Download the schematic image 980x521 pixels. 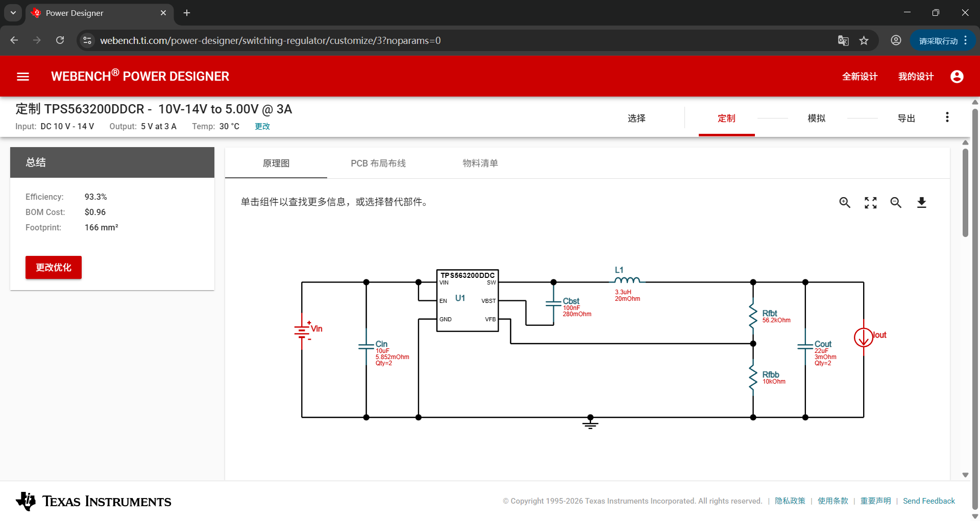[x=921, y=203]
